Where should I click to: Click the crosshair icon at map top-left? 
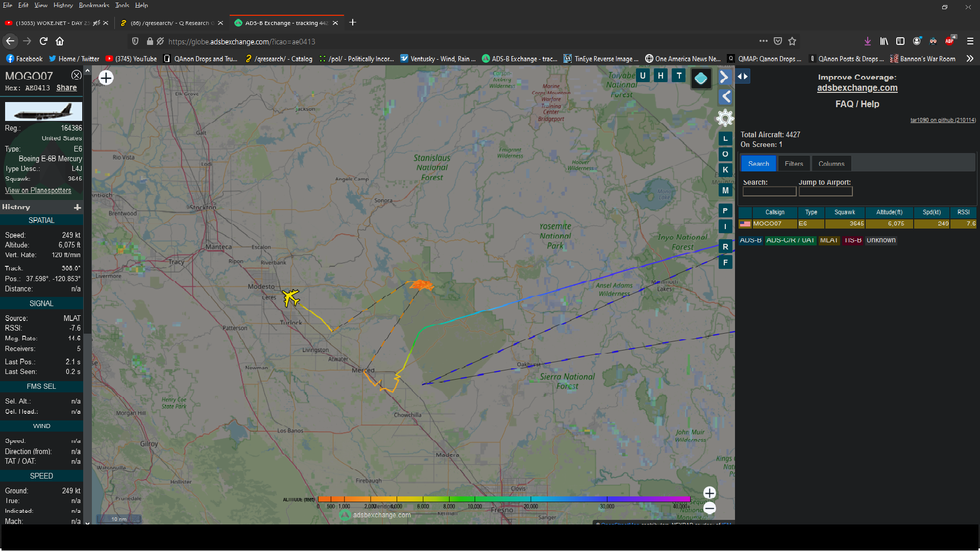click(106, 78)
